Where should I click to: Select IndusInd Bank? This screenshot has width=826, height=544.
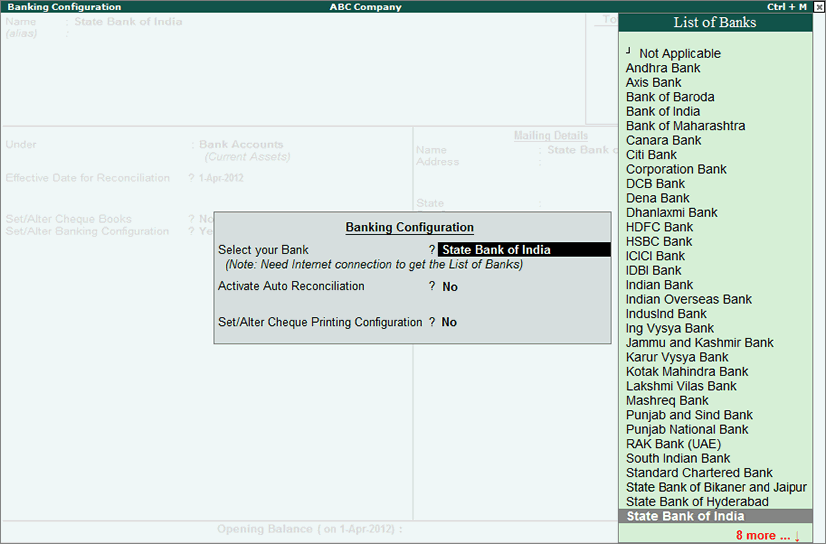[666, 314]
